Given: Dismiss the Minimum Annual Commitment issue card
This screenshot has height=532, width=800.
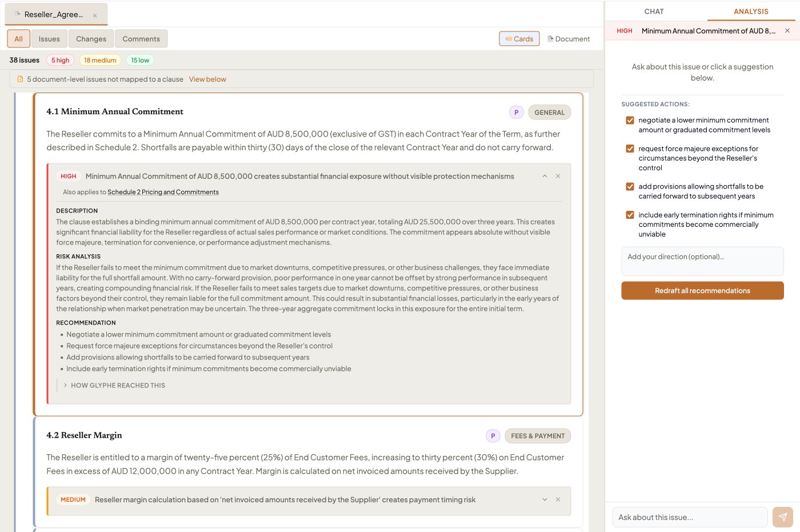Looking at the screenshot, I should click(x=558, y=176).
